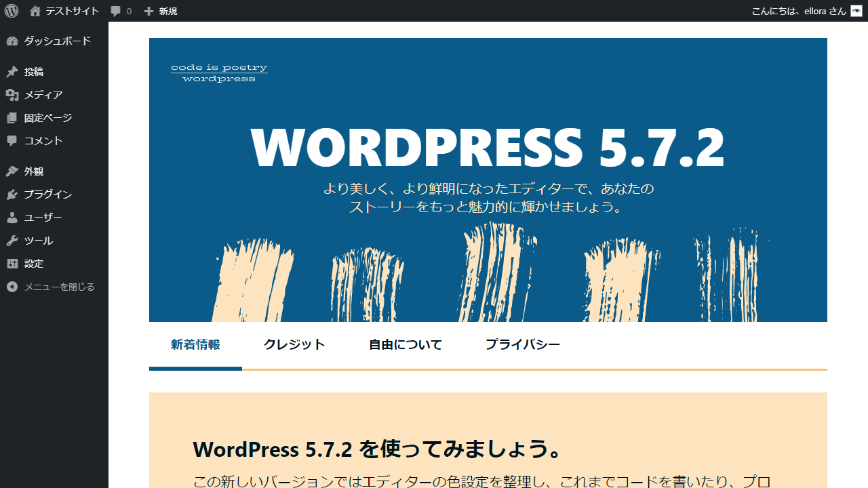The image size is (868, 488).
Task: Click the 設定 settings icon
Action: pos(12,264)
